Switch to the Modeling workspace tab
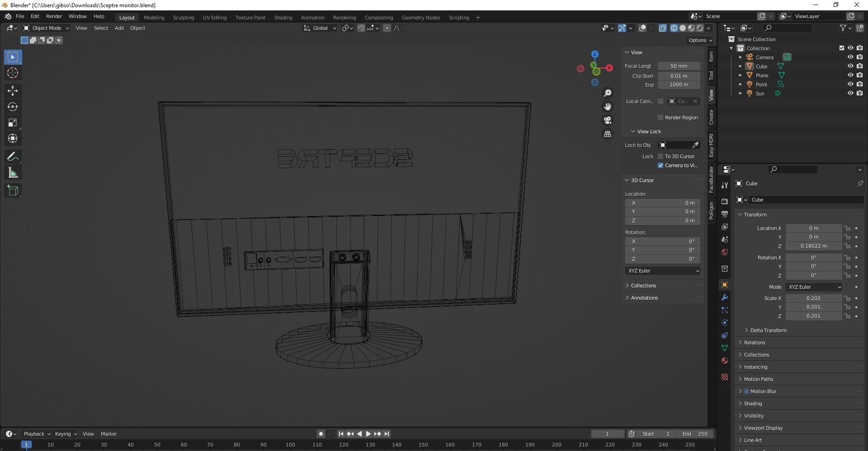The image size is (868, 451). tap(154, 18)
